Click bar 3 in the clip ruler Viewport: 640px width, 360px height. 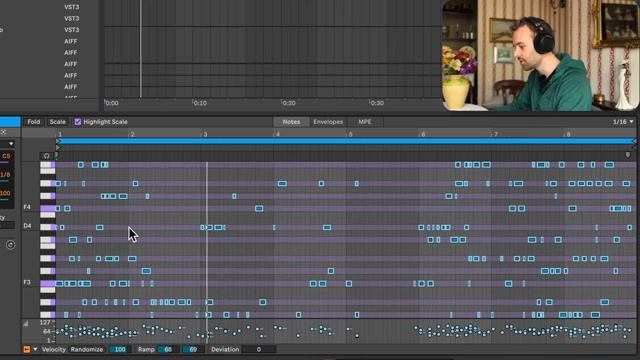[x=205, y=134]
